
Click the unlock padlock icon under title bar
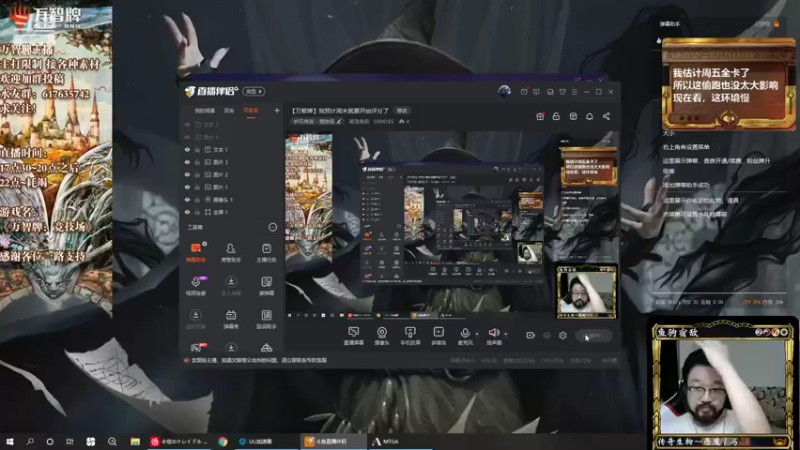click(x=556, y=116)
